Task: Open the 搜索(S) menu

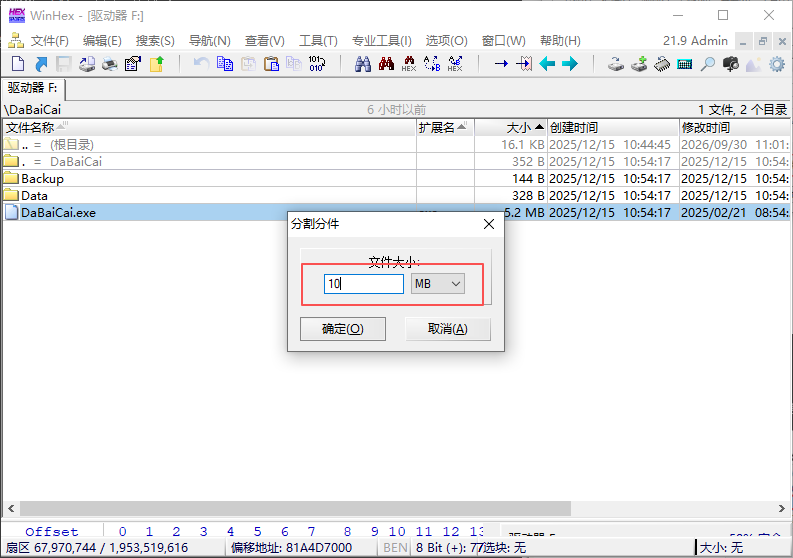Action: click(x=155, y=40)
